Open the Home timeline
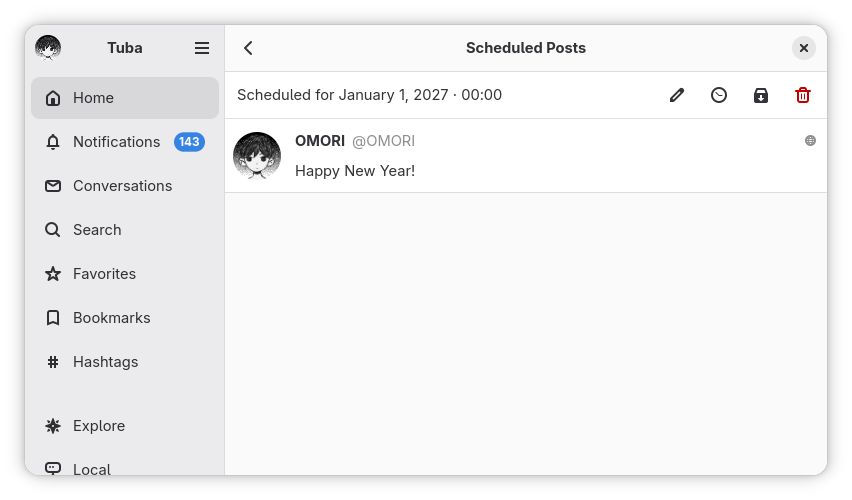852x500 pixels. [125, 98]
